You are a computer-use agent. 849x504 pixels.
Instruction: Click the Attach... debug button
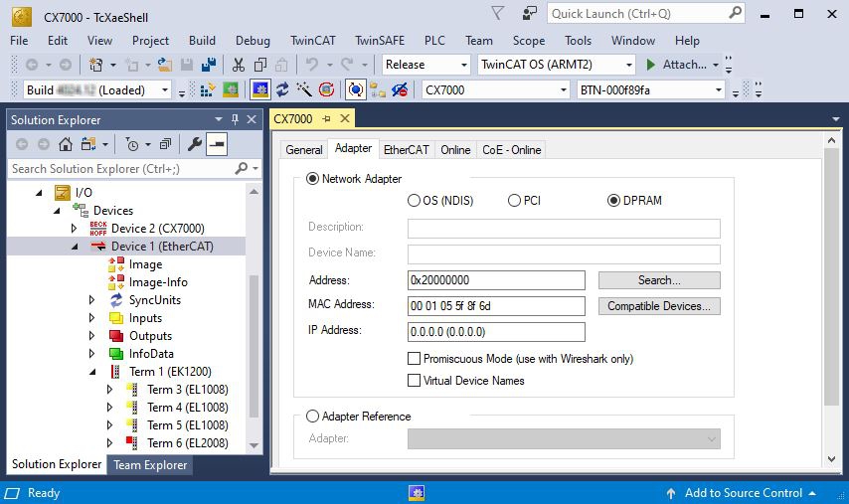(677, 65)
